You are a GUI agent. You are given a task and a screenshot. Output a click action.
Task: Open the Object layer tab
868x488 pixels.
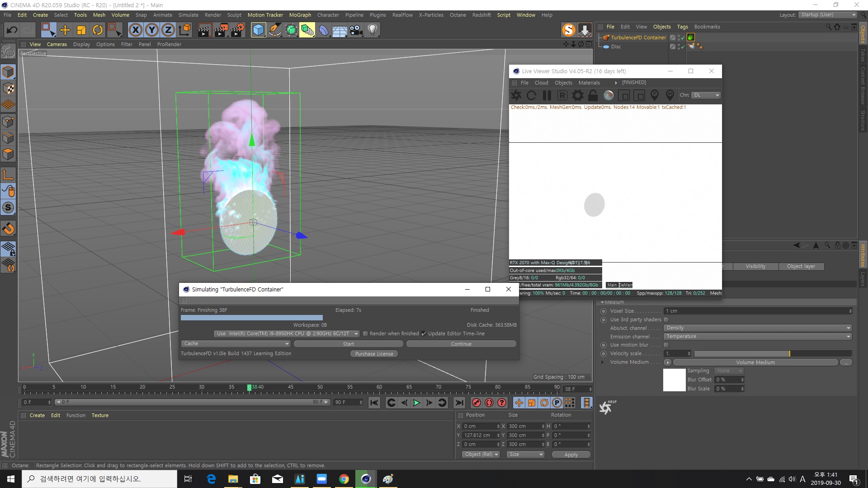801,267
